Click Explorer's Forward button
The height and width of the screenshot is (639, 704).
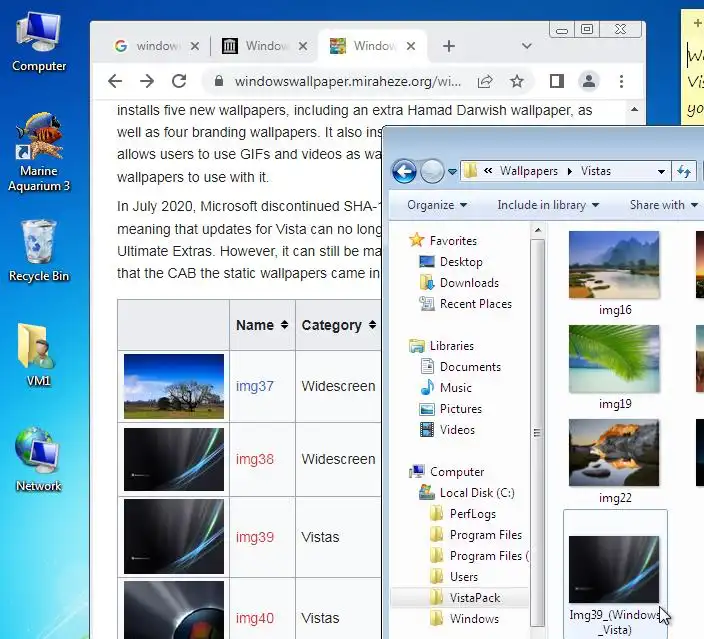(x=432, y=171)
